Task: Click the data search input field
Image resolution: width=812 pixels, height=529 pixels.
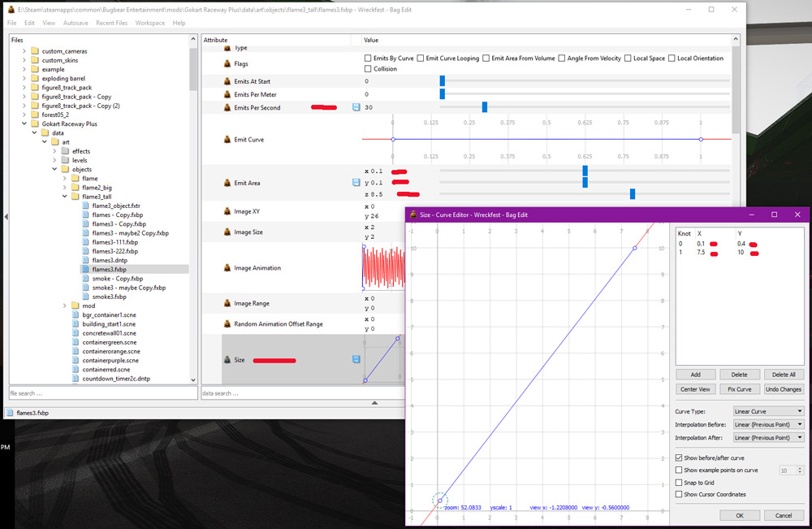Action: click(x=303, y=393)
